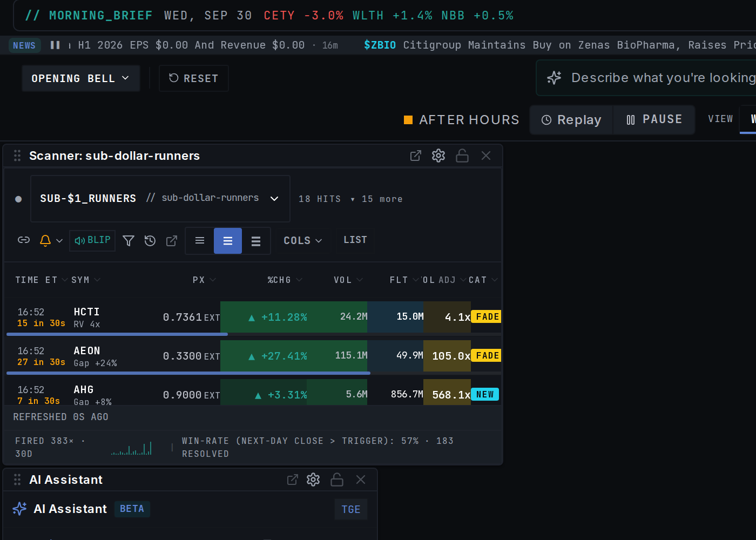Viewport: 756px width, 540px height.
Task: Select the AEON ticker row
Action: pyautogui.click(x=254, y=356)
